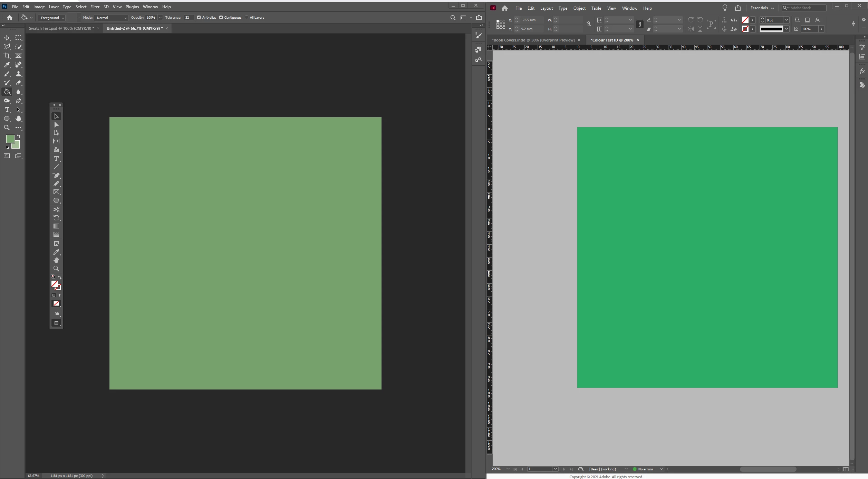Uncheck the Contiguous option

click(221, 18)
